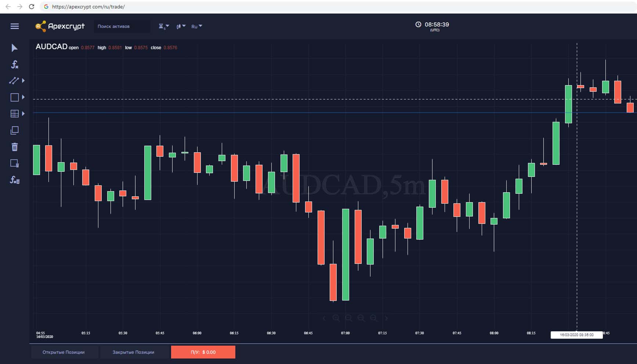
Task: Switch to Закрытые Позиции tab
Action: 133,352
